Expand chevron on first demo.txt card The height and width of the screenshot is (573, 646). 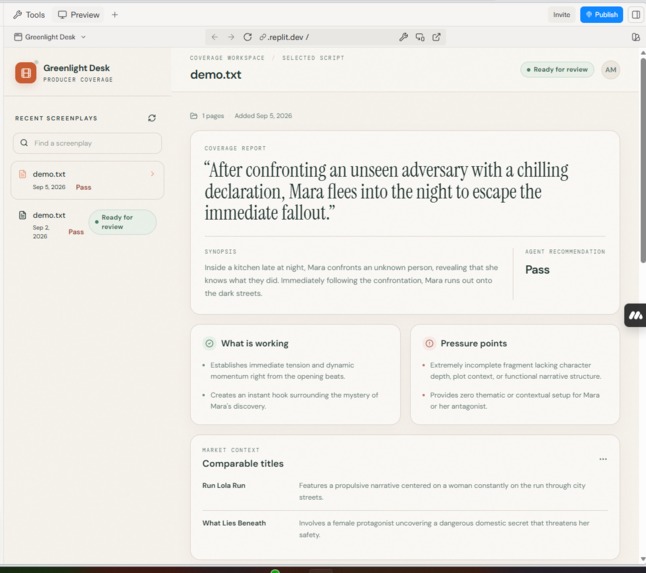tap(152, 174)
